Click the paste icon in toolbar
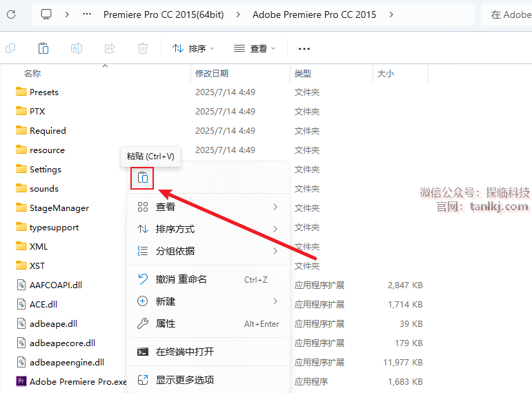The height and width of the screenshot is (393, 532). 43,48
